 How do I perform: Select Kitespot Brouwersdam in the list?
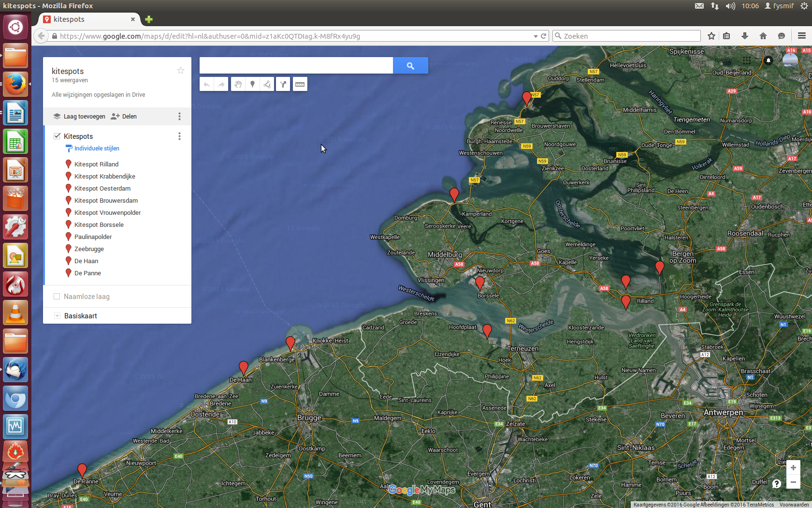106,200
